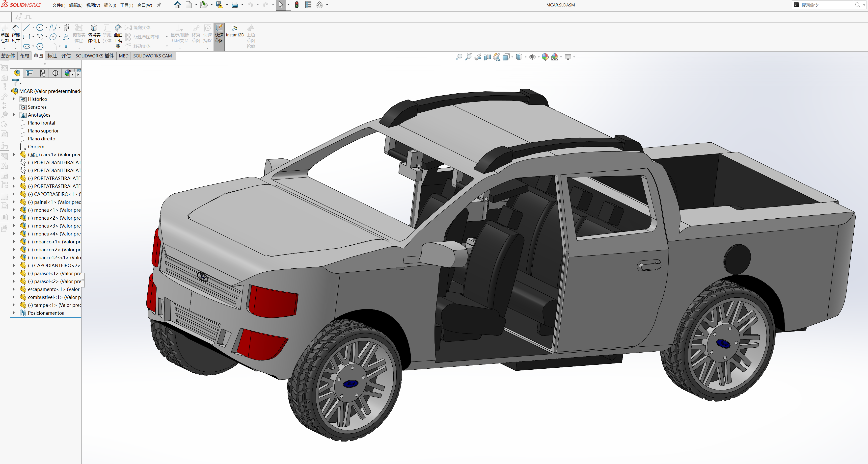Screen dimensions: 868x464
Task: Open the ConfigurationManager tab icon
Action: (x=42, y=73)
